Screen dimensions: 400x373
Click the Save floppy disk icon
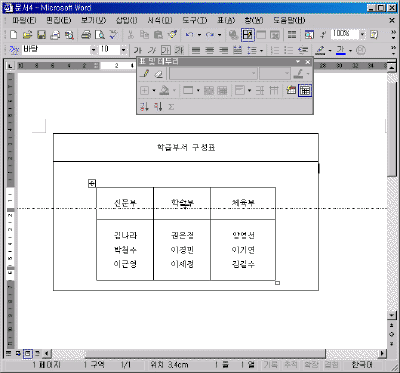[x=41, y=35]
